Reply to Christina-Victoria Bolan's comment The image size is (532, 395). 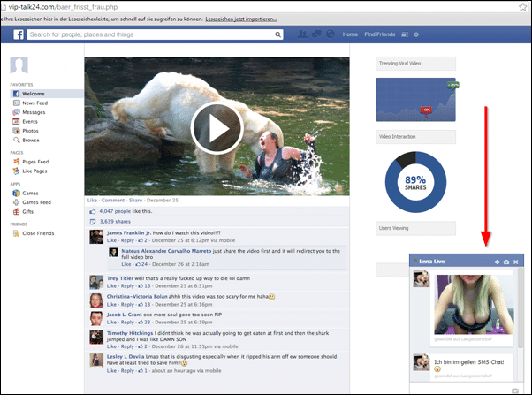pyautogui.click(x=127, y=304)
